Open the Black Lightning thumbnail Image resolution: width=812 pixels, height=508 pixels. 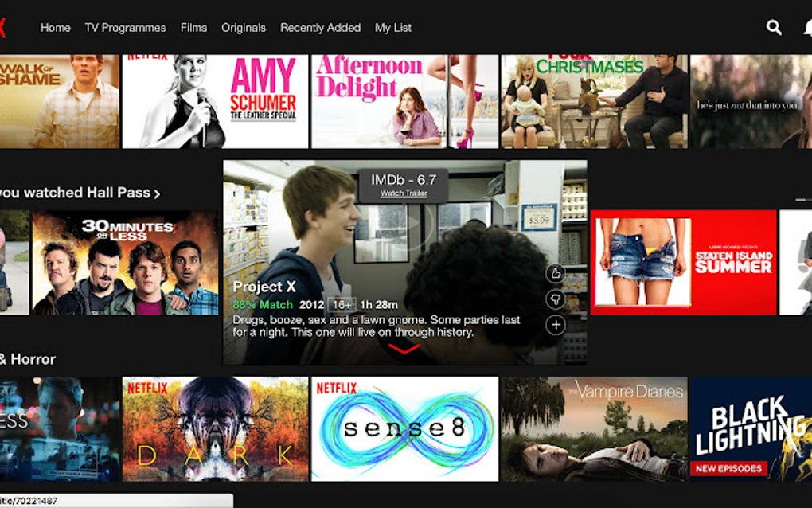(751, 428)
